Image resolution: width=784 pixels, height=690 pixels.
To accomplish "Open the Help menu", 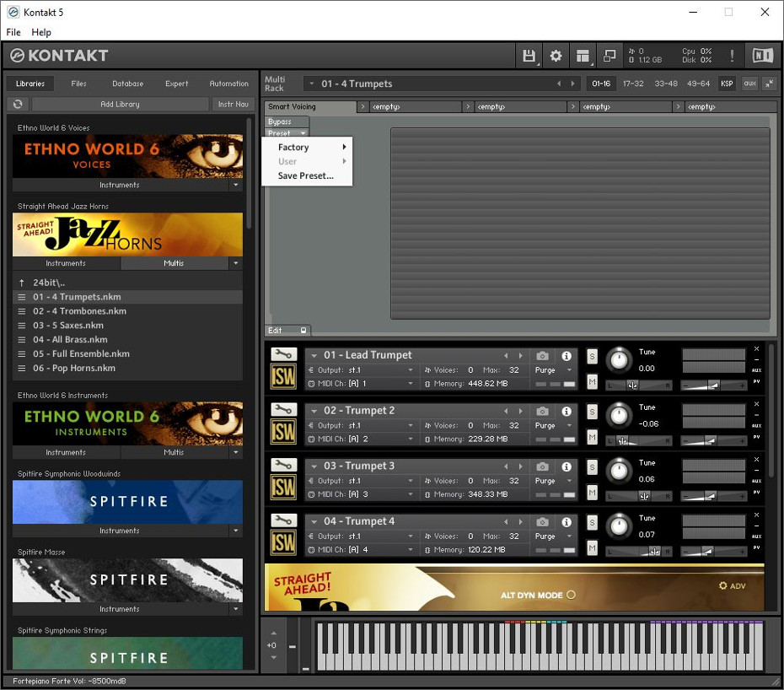I will coord(41,32).
